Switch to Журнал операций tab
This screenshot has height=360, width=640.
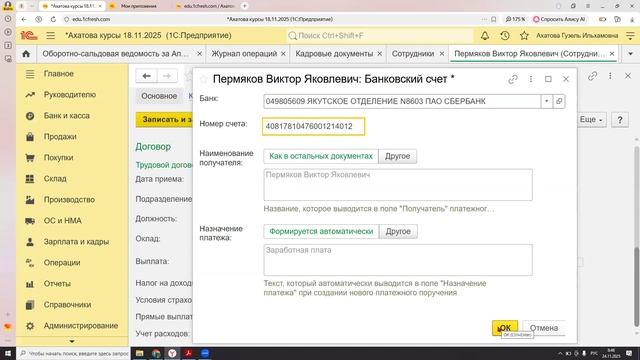click(x=244, y=54)
